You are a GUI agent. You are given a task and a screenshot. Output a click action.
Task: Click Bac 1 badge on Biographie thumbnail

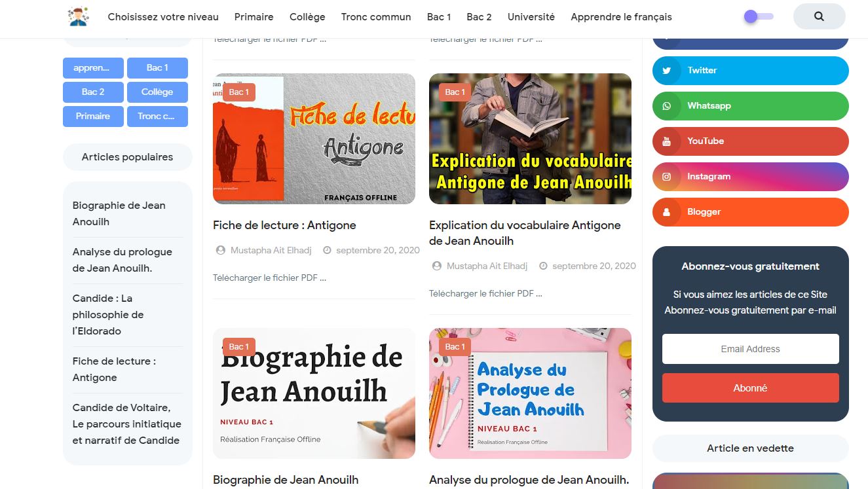point(239,347)
